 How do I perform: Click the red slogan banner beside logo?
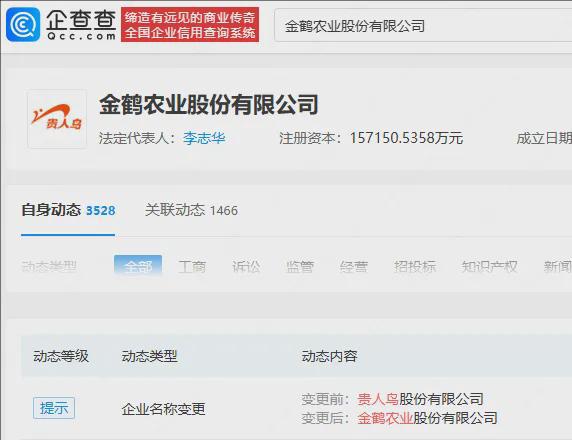point(190,24)
